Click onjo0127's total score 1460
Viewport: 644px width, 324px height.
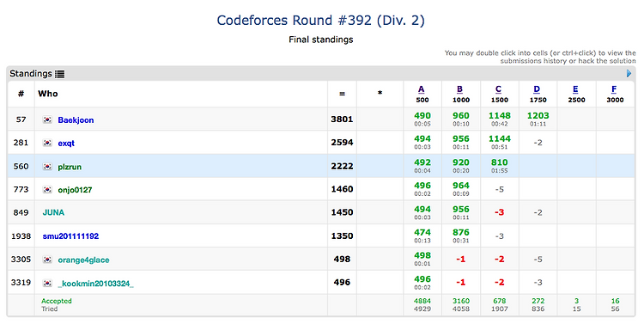(x=342, y=189)
